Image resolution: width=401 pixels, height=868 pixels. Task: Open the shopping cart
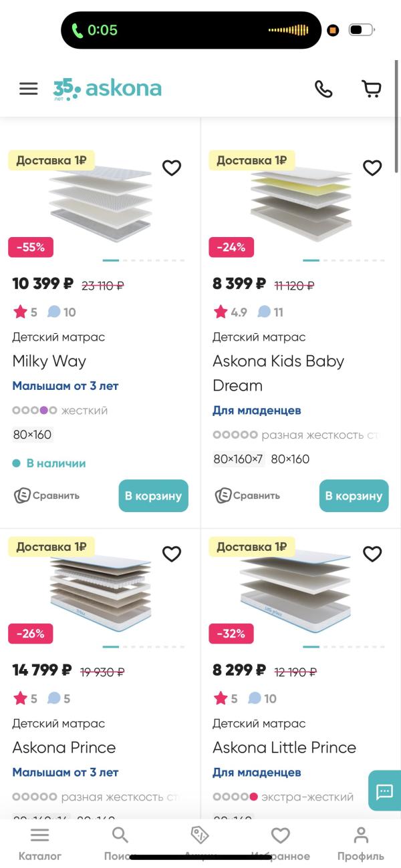click(371, 89)
